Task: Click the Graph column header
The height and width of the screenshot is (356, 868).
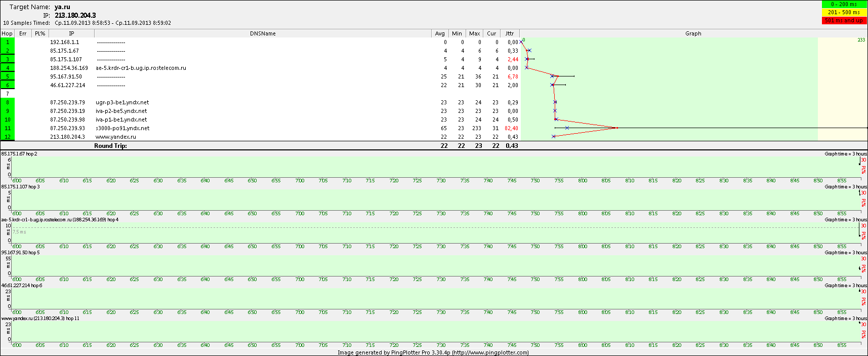Action: click(x=693, y=33)
